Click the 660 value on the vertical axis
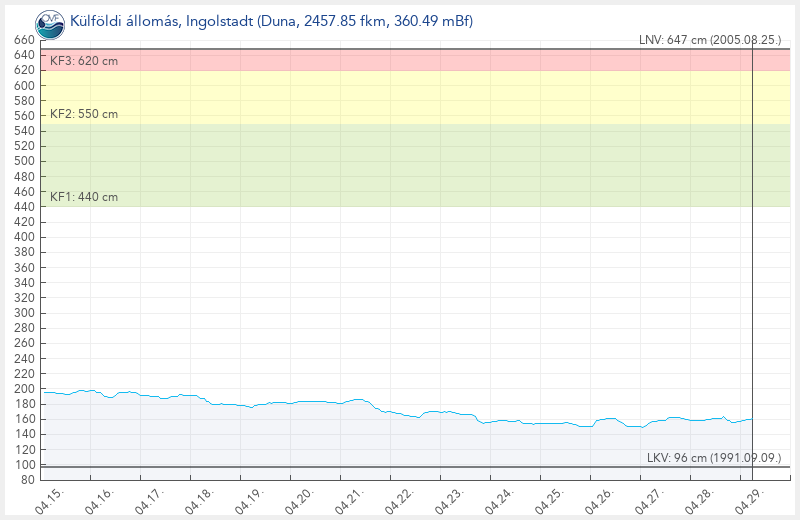Image resolution: width=800 pixels, height=520 pixels. [25, 40]
